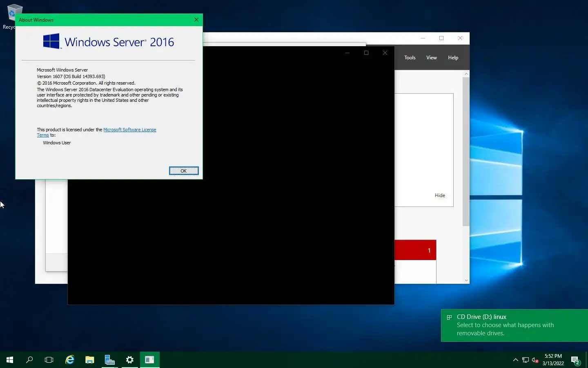
Task: Open taskbar Search magnifier
Action: 29,360
